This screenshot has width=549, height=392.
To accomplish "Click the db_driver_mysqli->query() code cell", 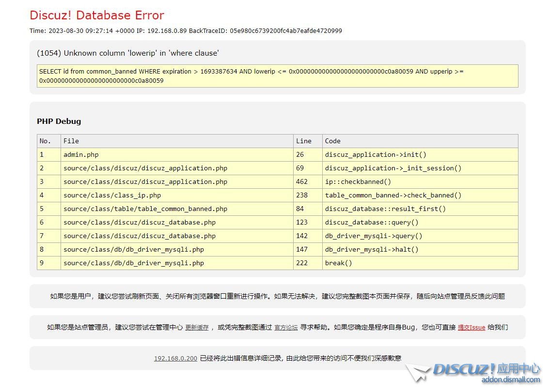I will (x=420, y=236).
